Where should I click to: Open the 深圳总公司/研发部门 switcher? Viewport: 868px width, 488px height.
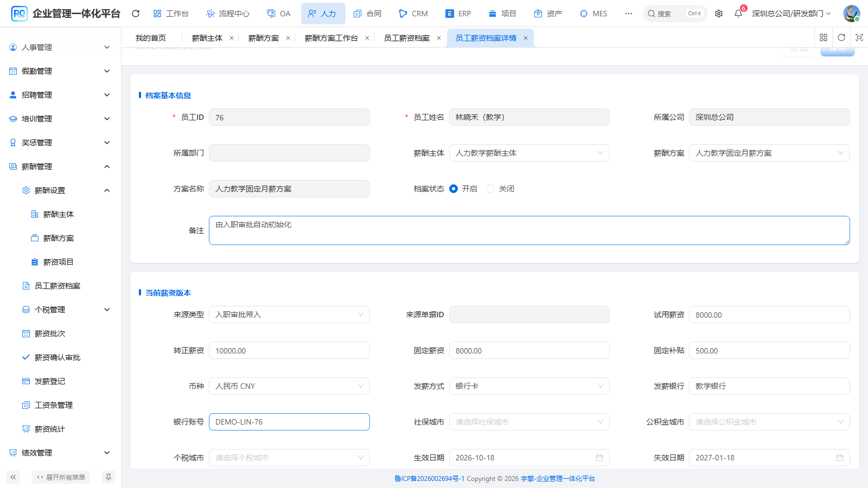pos(791,14)
